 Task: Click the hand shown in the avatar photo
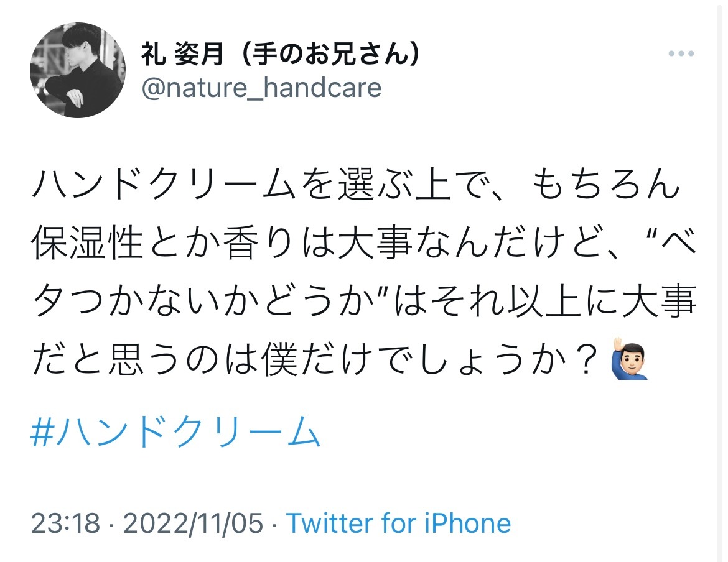pos(74,96)
